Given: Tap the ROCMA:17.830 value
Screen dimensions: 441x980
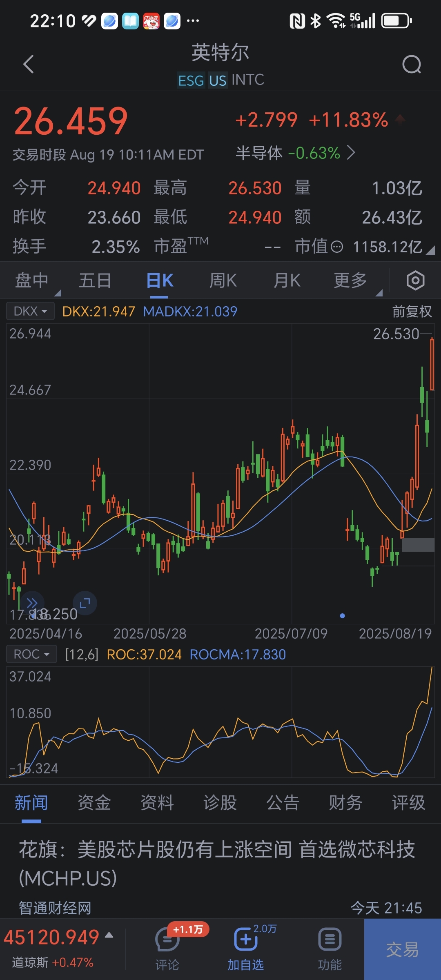Looking at the screenshot, I should tap(238, 655).
